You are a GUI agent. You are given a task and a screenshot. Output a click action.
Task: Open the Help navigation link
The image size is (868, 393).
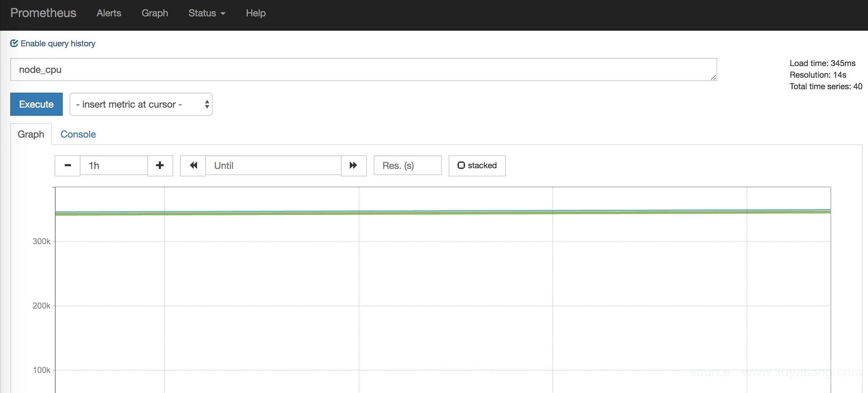coord(255,13)
